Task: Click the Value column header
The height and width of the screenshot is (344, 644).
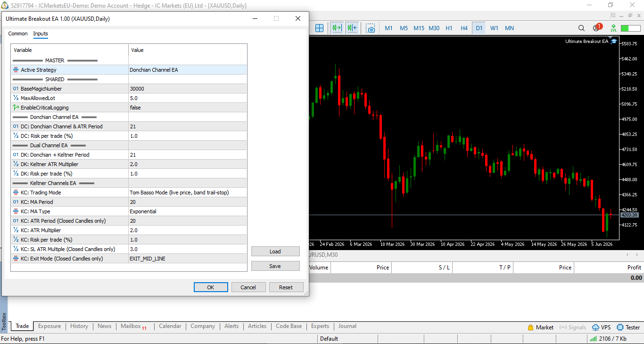Action: point(188,50)
